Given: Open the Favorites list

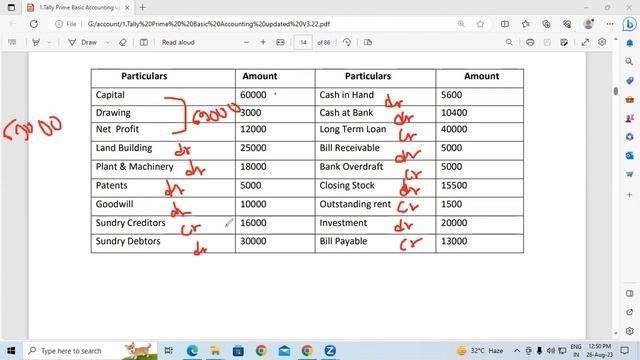Looking at the screenshot, I should [x=526, y=24].
